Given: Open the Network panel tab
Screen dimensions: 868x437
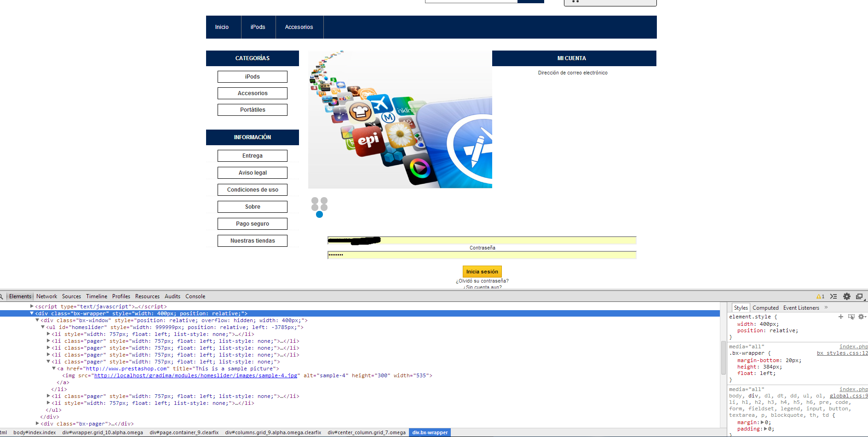Looking at the screenshot, I should [x=47, y=296].
